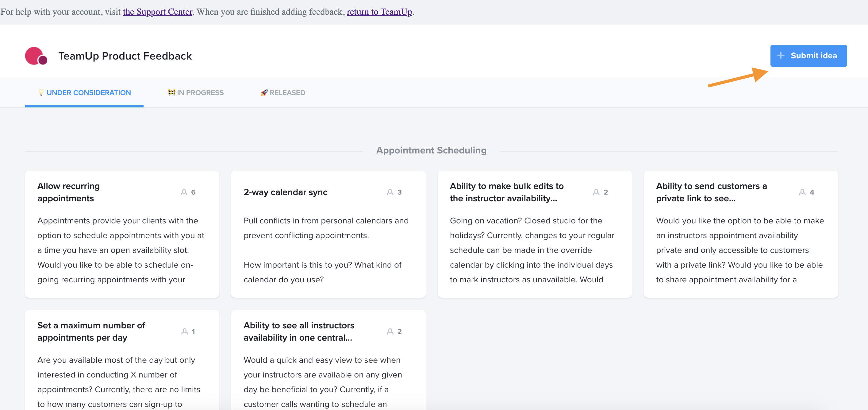The width and height of the screenshot is (868, 410).
Task: Click vote icon on maximum appointments per day
Action: (185, 331)
